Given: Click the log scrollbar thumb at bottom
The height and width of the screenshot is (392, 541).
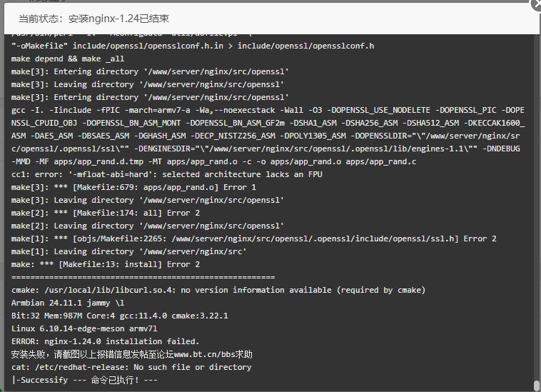Looking at the screenshot, I should tap(536, 386).
